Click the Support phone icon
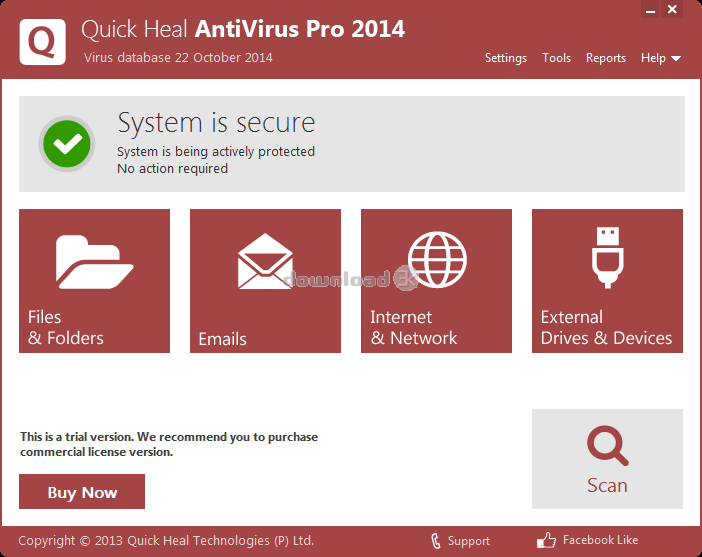This screenshot has height=557, width=702. pos(435,541)
